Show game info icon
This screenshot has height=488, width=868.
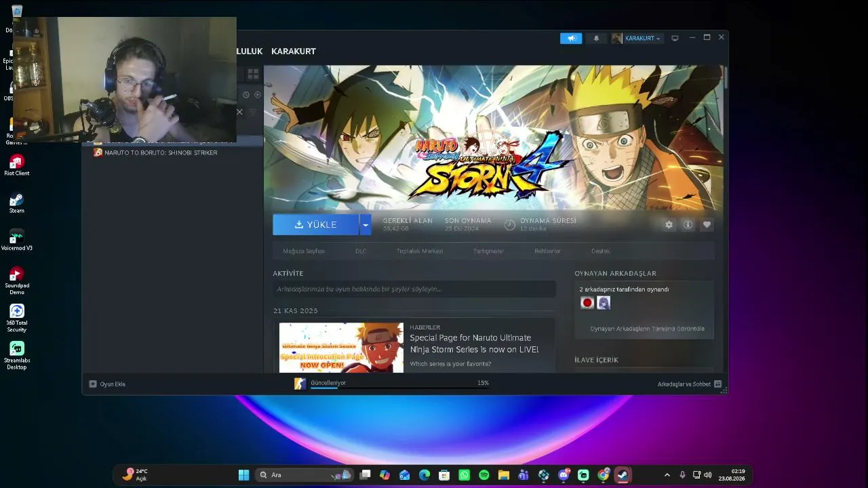pyautogui.click(x=688, y=224)
